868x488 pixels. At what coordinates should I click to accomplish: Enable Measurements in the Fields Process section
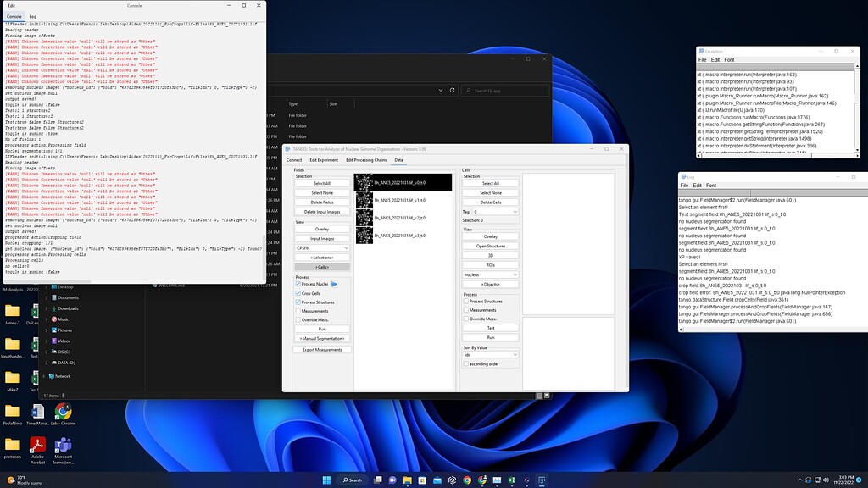click(x=298, y=311)
